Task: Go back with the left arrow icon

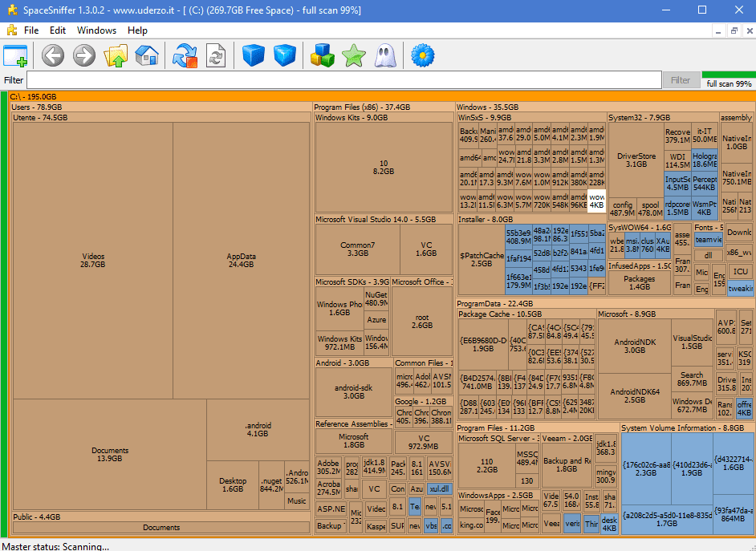Action: coord(53,55)
